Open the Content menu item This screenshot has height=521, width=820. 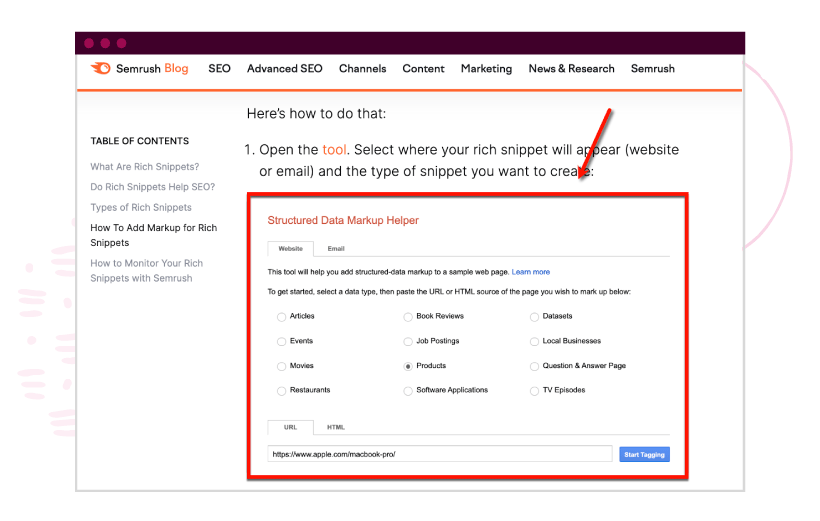[423, 69]
